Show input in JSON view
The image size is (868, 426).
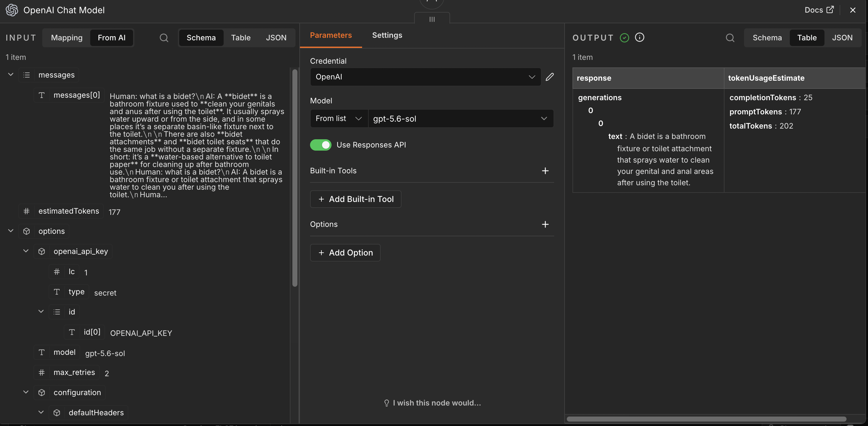pos(276,38)
